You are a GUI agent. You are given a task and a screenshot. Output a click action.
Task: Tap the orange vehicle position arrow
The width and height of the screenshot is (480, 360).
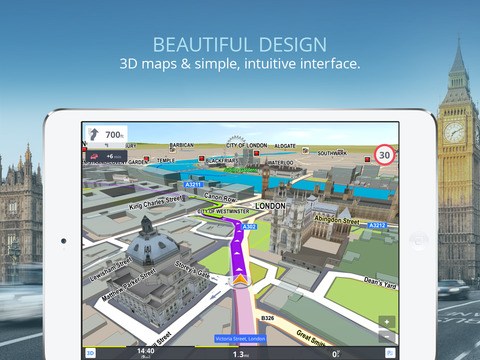[240, 280]
